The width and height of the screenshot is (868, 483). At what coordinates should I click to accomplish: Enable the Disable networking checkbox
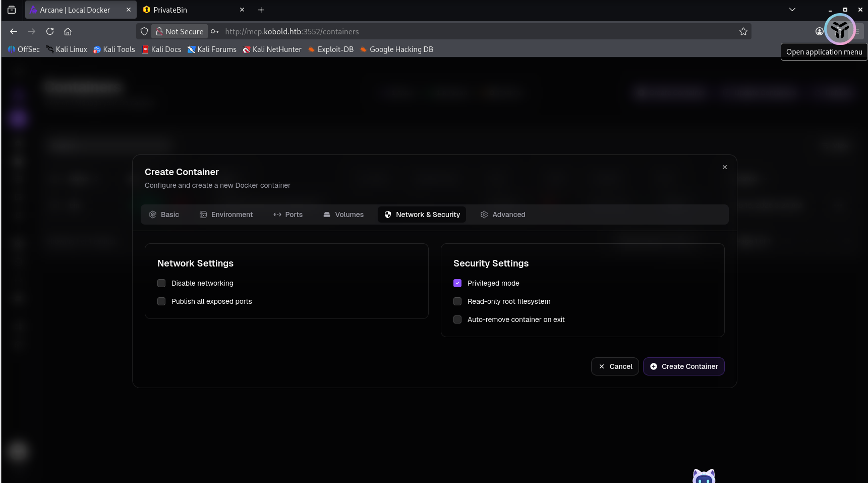[x=161, y=283]
